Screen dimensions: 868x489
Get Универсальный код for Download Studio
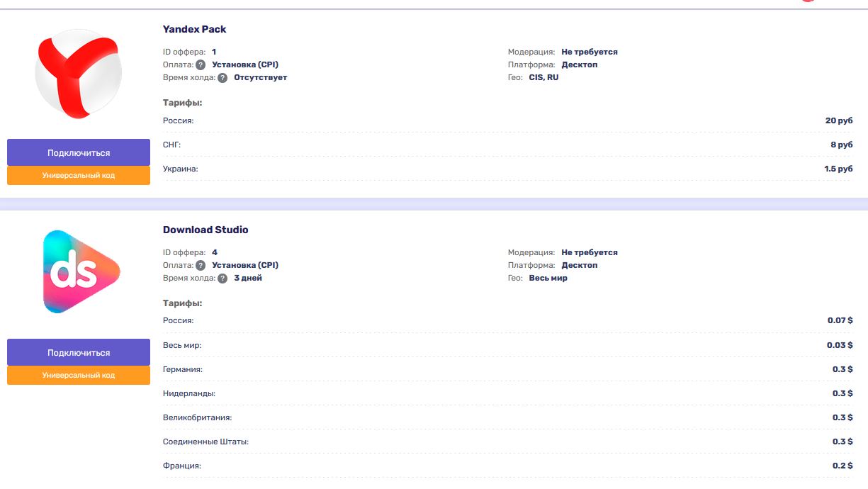click(x=79, y=375)
